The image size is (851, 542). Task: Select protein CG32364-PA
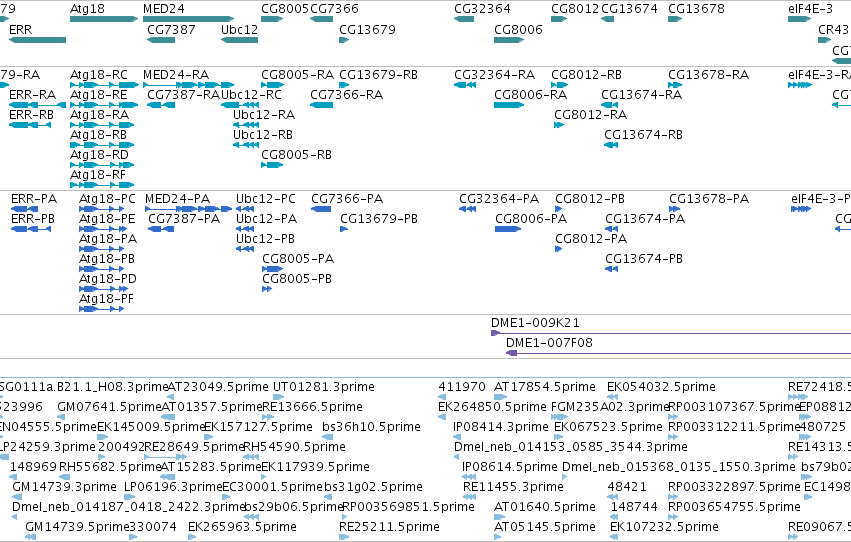499,199
